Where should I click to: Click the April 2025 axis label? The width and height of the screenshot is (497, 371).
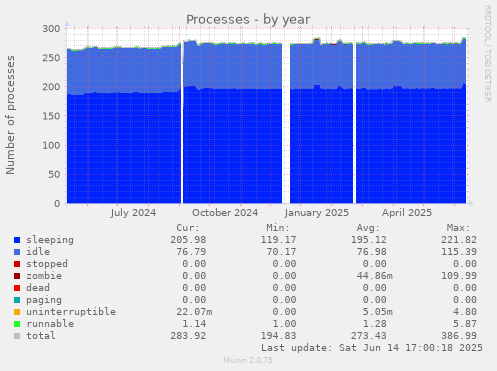[x=407, y=213]
